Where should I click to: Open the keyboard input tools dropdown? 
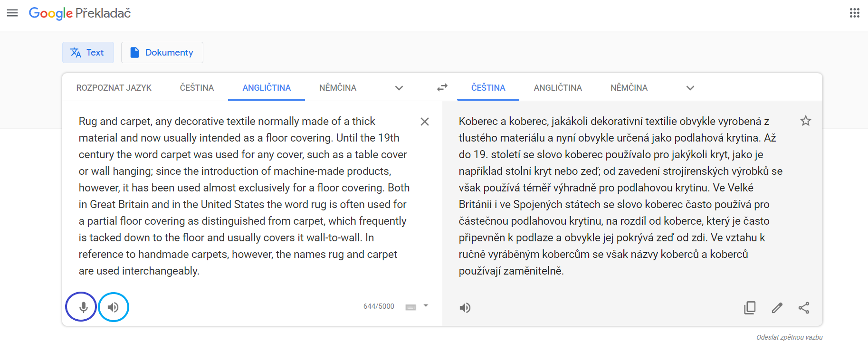click(x=426, y=306)
